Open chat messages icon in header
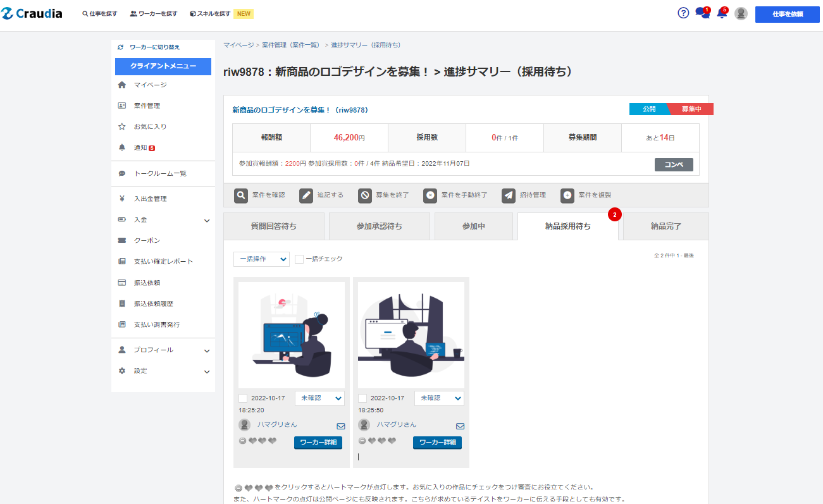The height and width of the screenshot is (504, 823). 702,13
